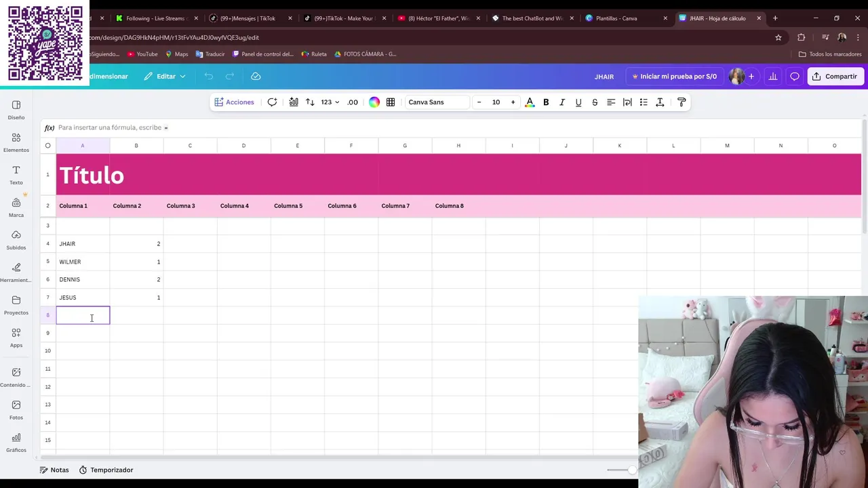This screenshot has width=868, height=488.
Task: Toggle the bulleted list icon
Action: point(644,102)
